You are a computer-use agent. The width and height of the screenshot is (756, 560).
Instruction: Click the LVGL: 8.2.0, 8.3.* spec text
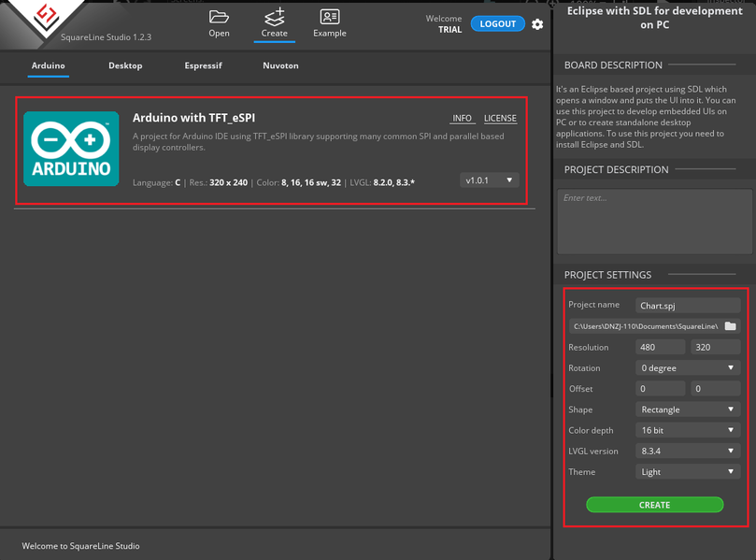(x=382, y=183)
